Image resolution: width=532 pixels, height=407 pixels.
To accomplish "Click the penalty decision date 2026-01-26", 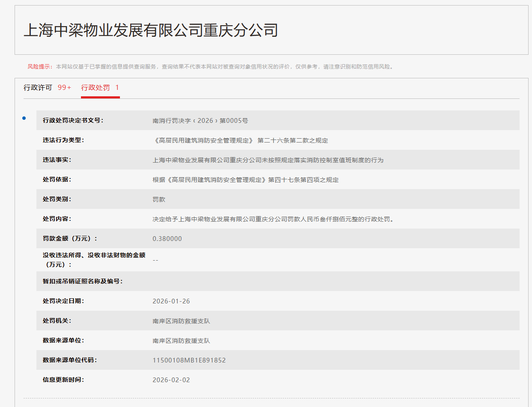I will coord(172,301).
